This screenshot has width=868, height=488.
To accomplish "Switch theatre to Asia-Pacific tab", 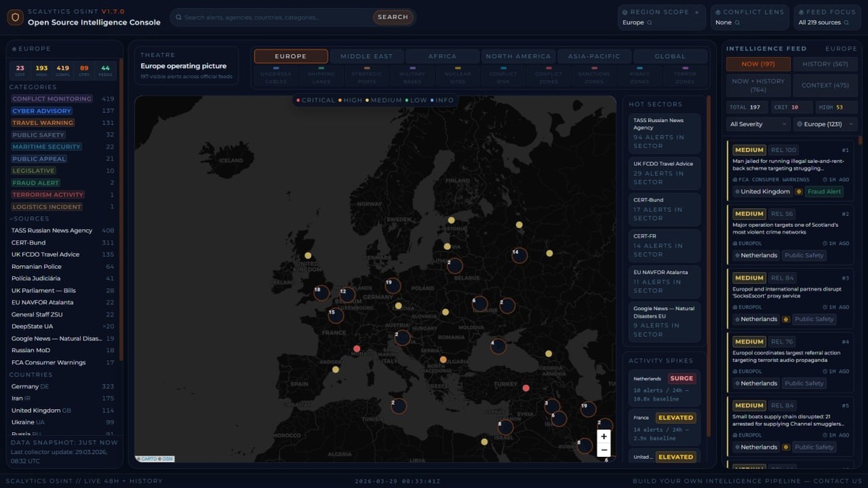I will (x=594, y=56).
